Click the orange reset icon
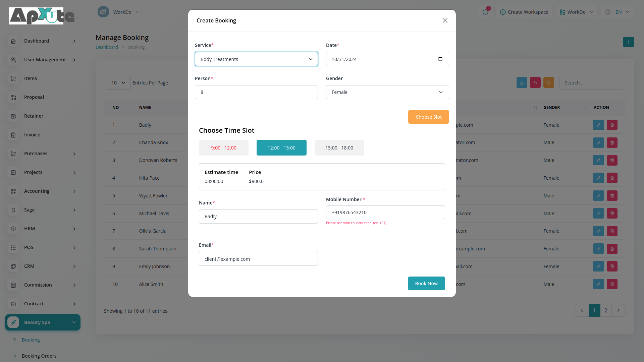Viewport: 644px width, 362px height. pyautogui.click(x=548, y=82)
